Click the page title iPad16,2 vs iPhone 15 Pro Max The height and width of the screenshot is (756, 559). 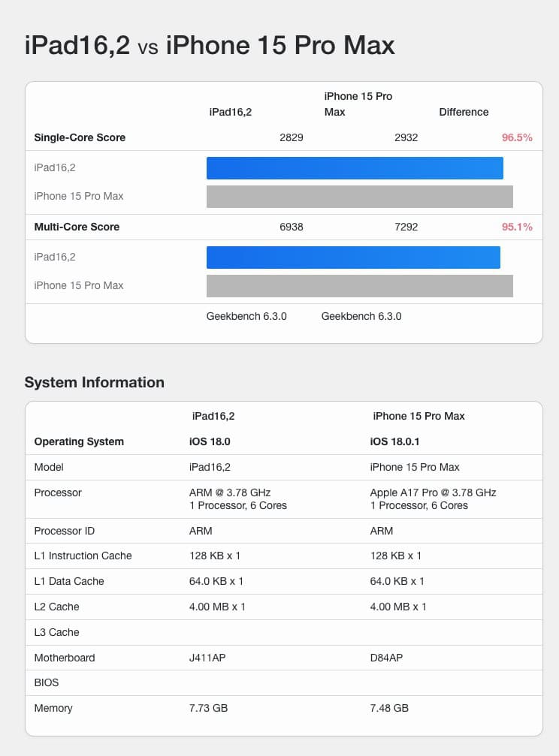tap(210, 45)
